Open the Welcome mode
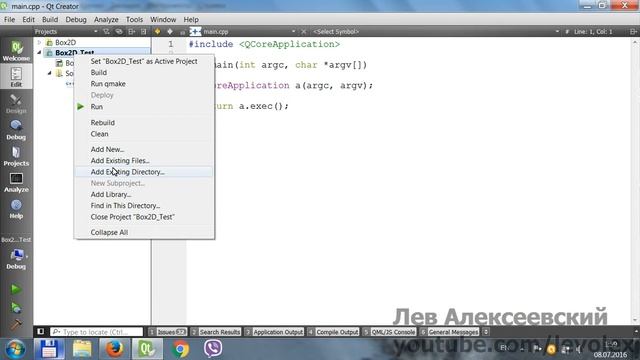Viewport: 640px width, 360px height. click(16, 51)
